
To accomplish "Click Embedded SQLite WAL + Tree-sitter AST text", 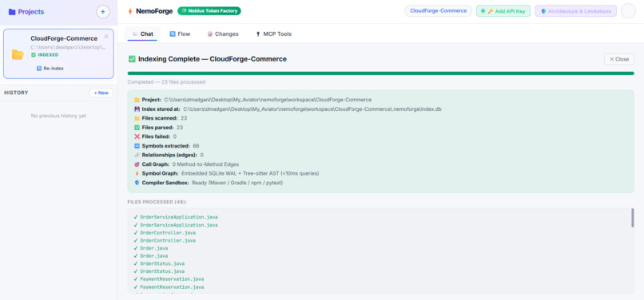I will [x=250, y=174].
